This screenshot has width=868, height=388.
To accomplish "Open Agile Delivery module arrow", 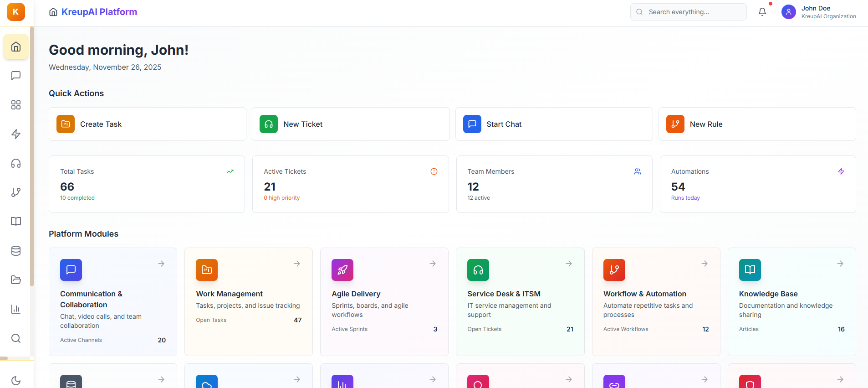I will (x=433, y=264).
